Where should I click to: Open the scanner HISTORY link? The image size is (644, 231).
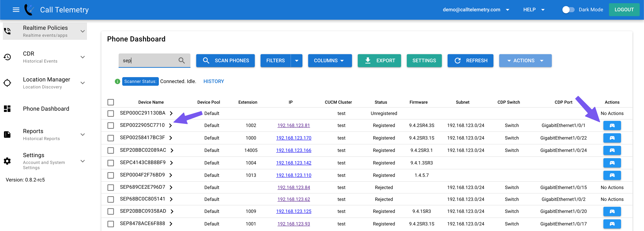[214, 81]
